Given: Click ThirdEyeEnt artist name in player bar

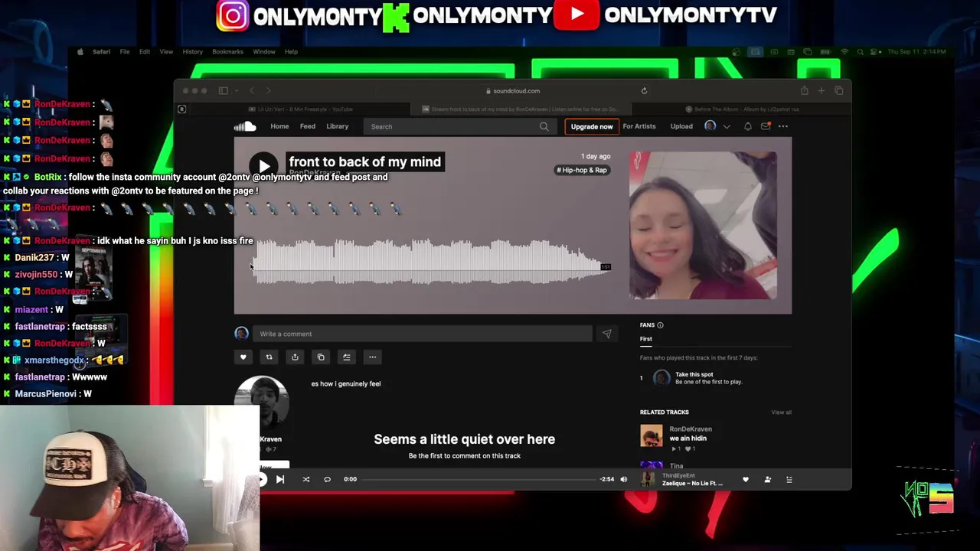Looking at the screenshot, I should 680,475.
